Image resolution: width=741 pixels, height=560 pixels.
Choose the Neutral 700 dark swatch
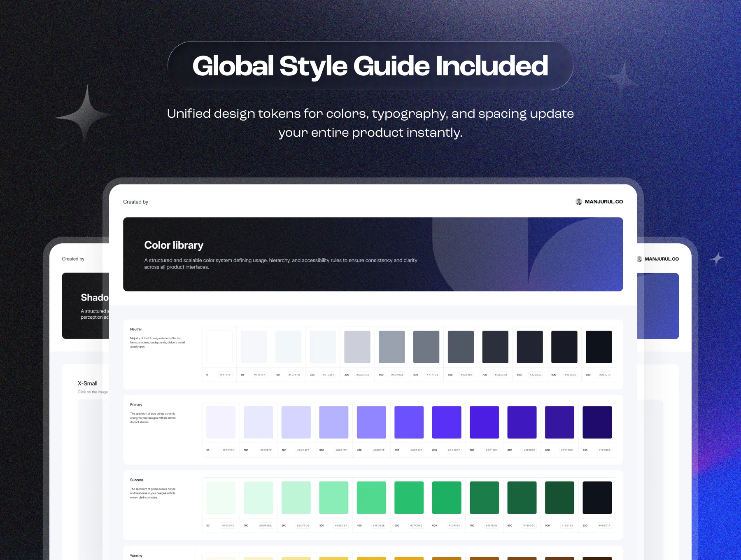(495, 347)
